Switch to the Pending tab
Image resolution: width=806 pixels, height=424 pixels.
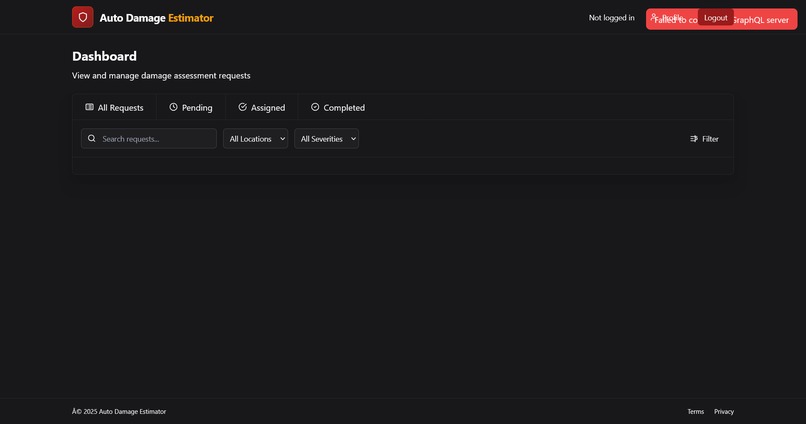pos(191,107)
